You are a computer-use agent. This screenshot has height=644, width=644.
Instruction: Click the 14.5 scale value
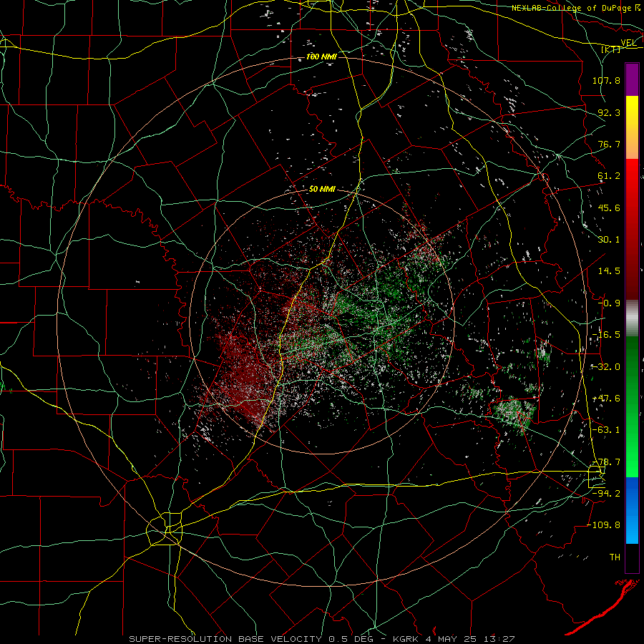(x=609, y=271)
